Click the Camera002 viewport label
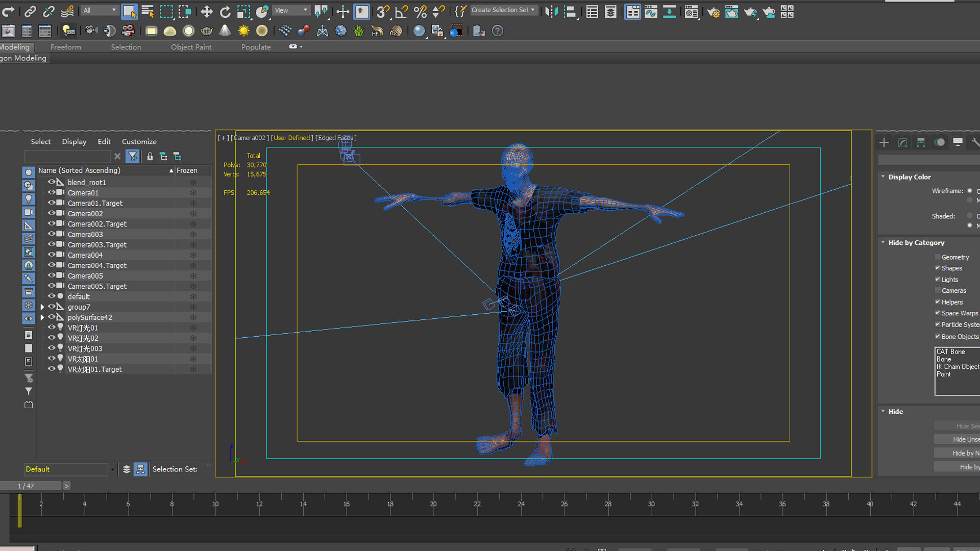This screenshot has width=980, height=551. tap(250, 138)
